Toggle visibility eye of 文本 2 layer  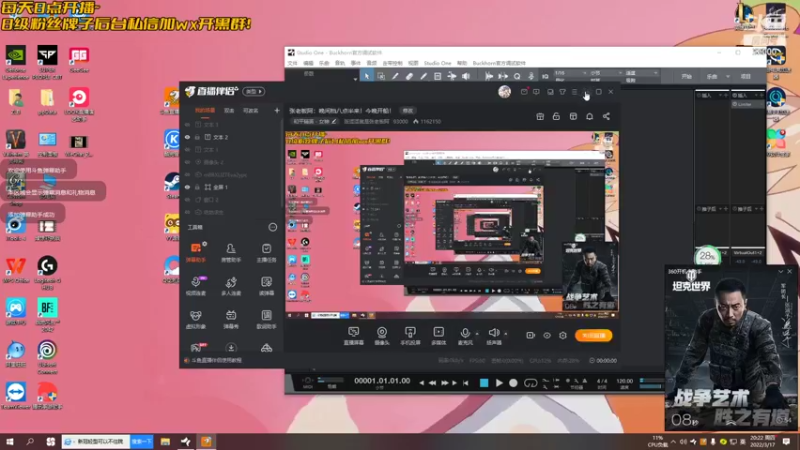(187, 137)
